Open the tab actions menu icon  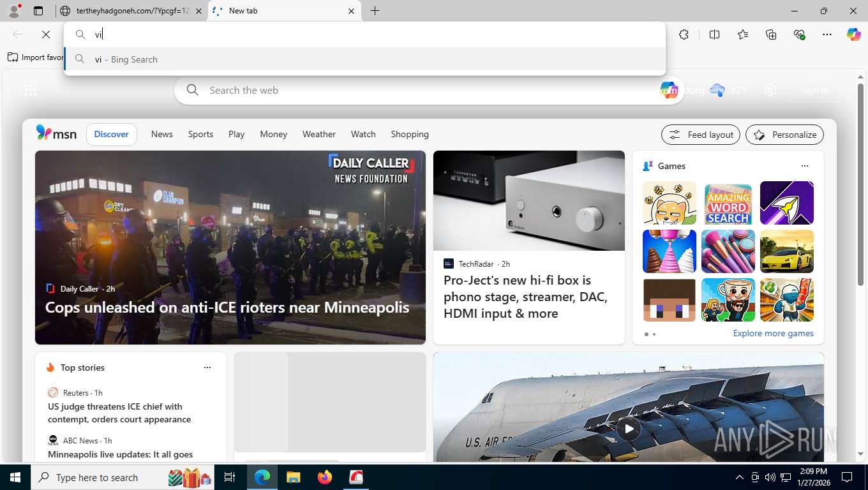(38, 11)
